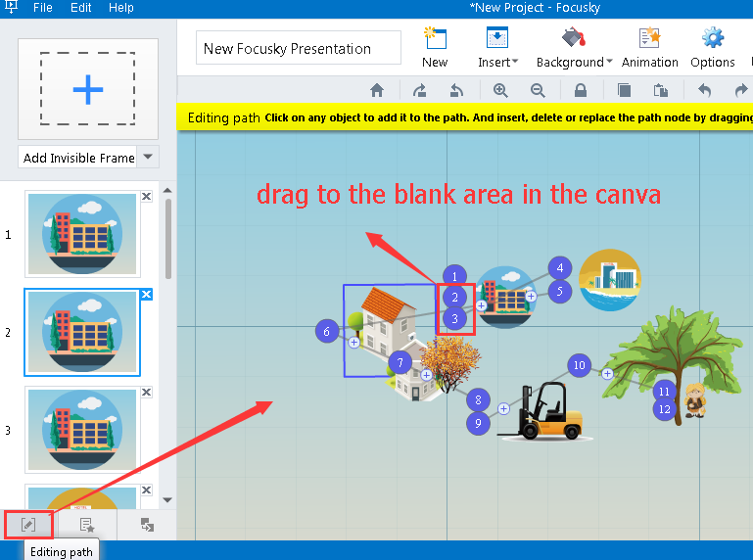The width and height of the screenshot is (753, 560).
Task: Zoom in with the magnifier plus icon
Action: (x=500, y=90)
